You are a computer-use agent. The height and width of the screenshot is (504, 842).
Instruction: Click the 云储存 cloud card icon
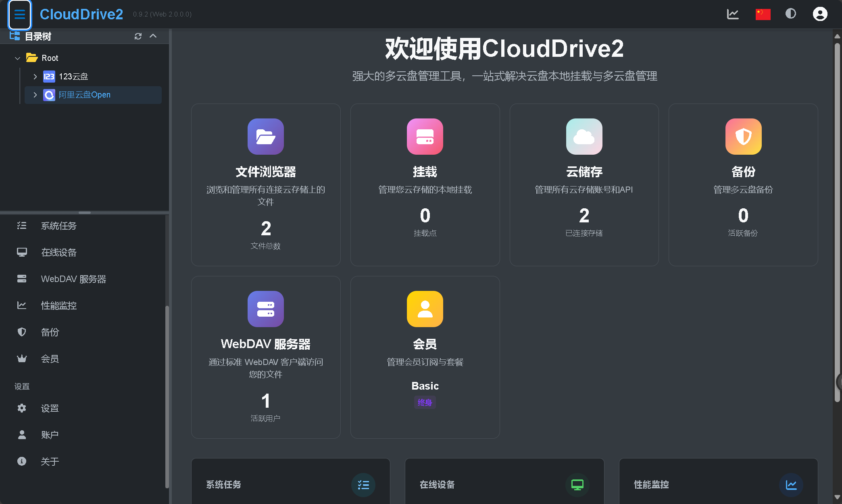584,137
